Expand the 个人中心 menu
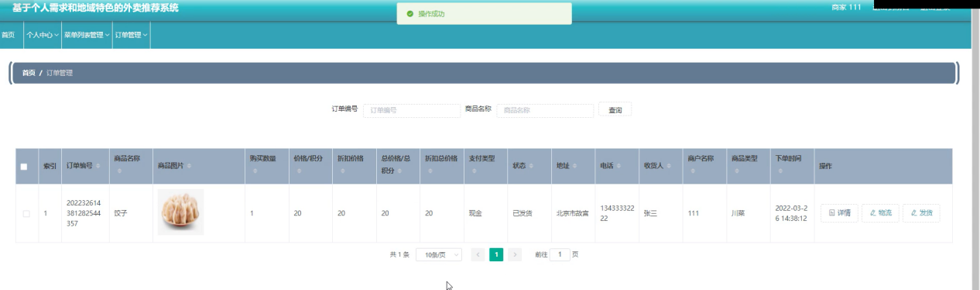The height and width of the screenshot is (290, 980). coord(43,35)
